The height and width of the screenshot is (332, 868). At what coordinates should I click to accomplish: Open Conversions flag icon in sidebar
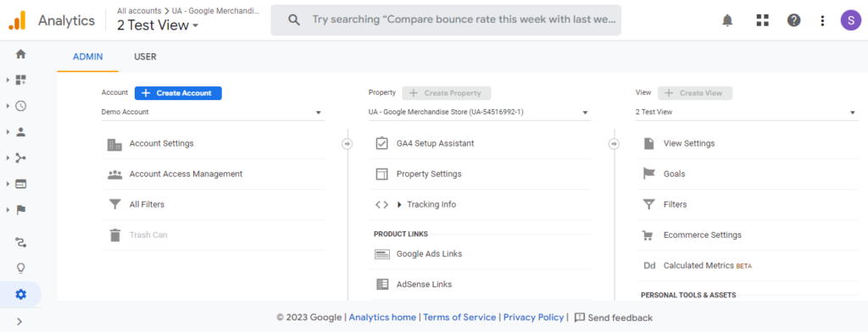[20, 210]
